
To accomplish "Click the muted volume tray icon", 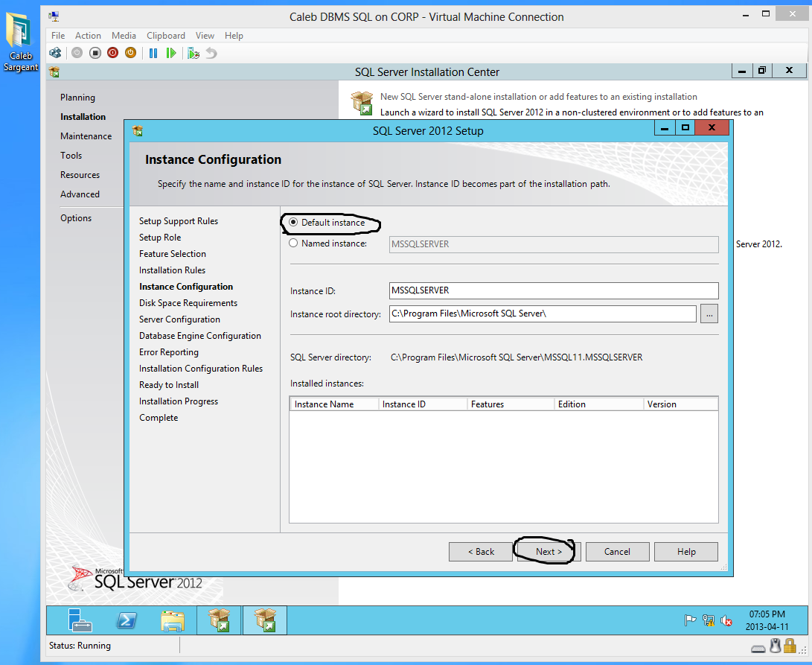I will click(726, 620).
